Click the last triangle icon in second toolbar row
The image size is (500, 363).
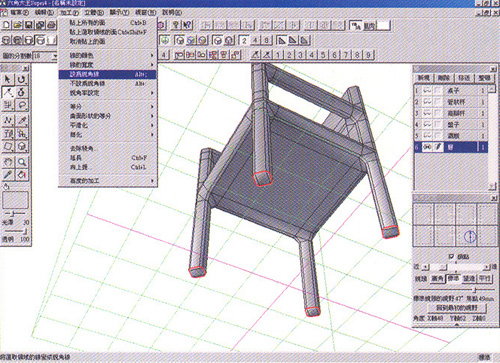tap(304, 41)
